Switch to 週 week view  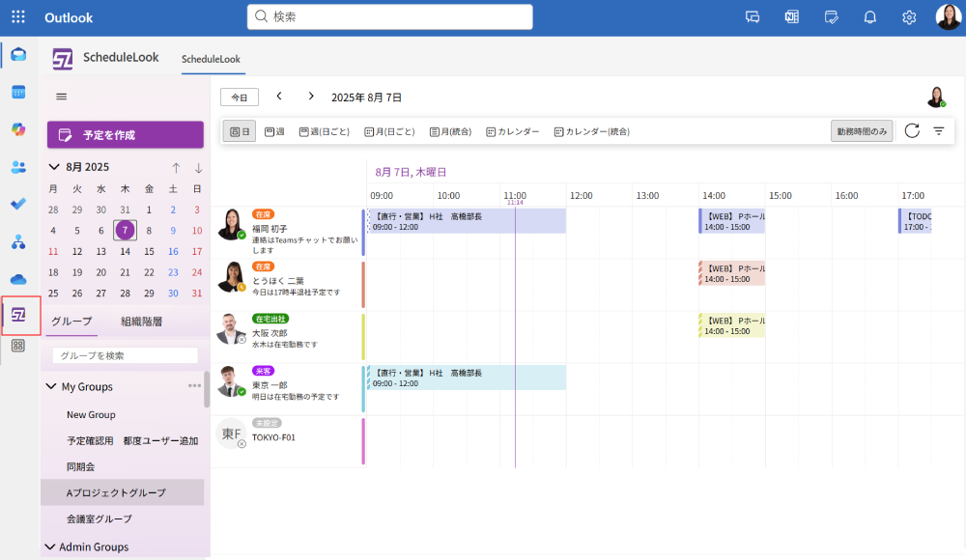(274, 131)
